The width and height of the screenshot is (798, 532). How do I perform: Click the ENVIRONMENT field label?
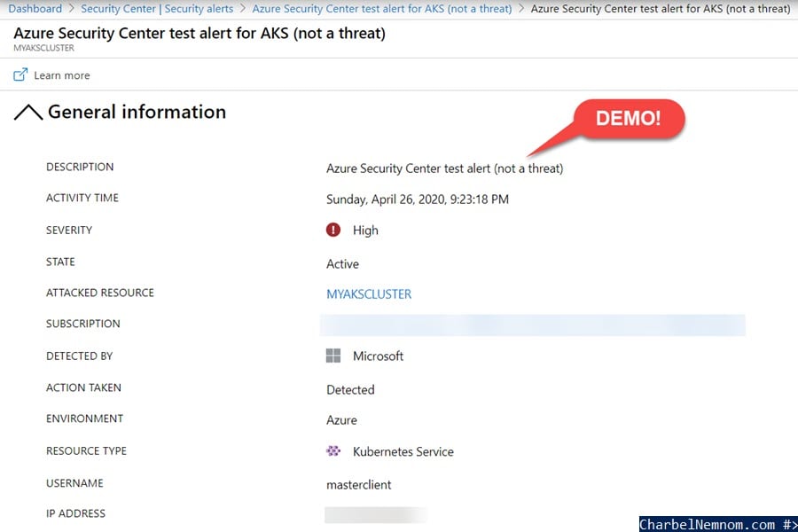pyautogui.click(x=84, y=419)
